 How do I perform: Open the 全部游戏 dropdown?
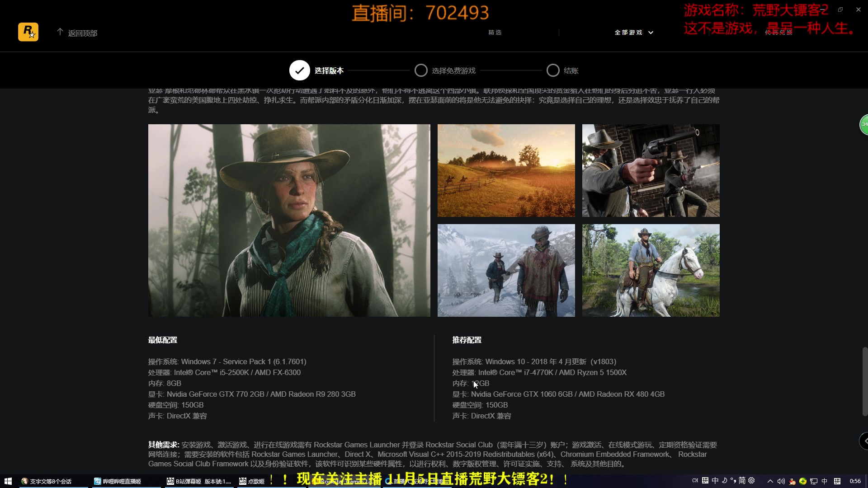[634, 33]
